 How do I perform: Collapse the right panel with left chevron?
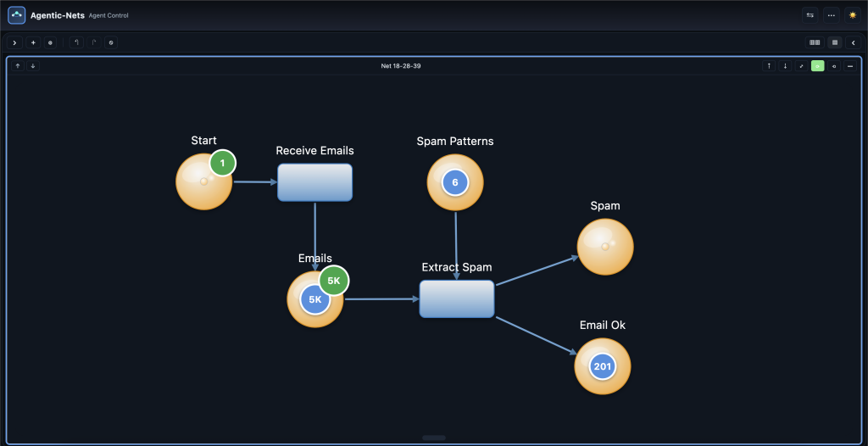853,42
